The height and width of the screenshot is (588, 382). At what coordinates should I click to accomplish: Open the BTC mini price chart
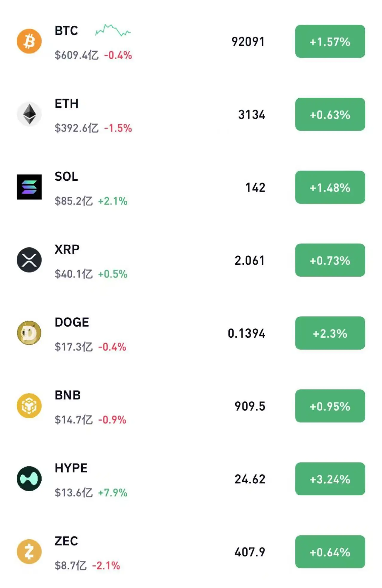pos(113,30)
